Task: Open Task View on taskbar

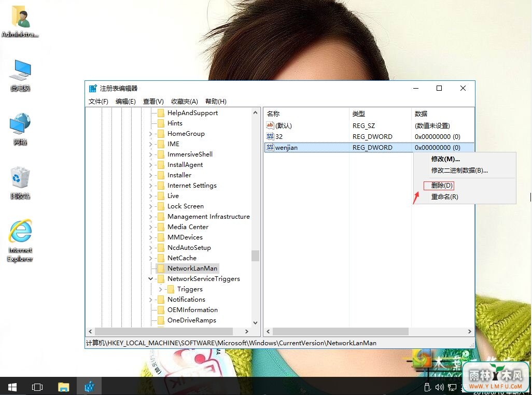Action: pyautogui.click(x=37, y=387)
